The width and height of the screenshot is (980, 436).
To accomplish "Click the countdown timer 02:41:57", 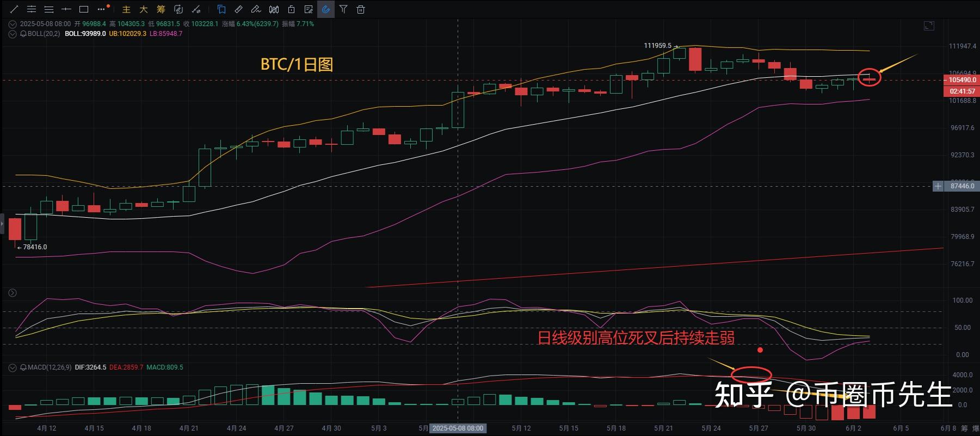I will [961, 91].
